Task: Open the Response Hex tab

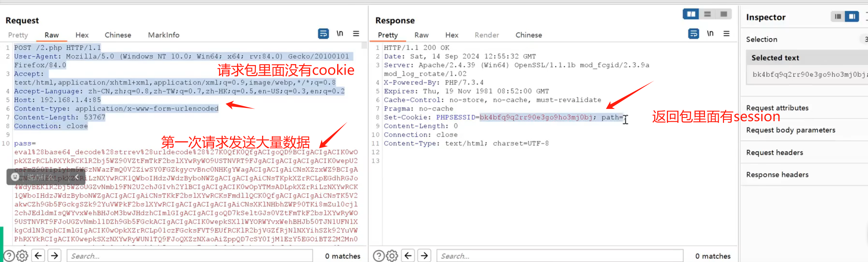Action: [452, 35]
